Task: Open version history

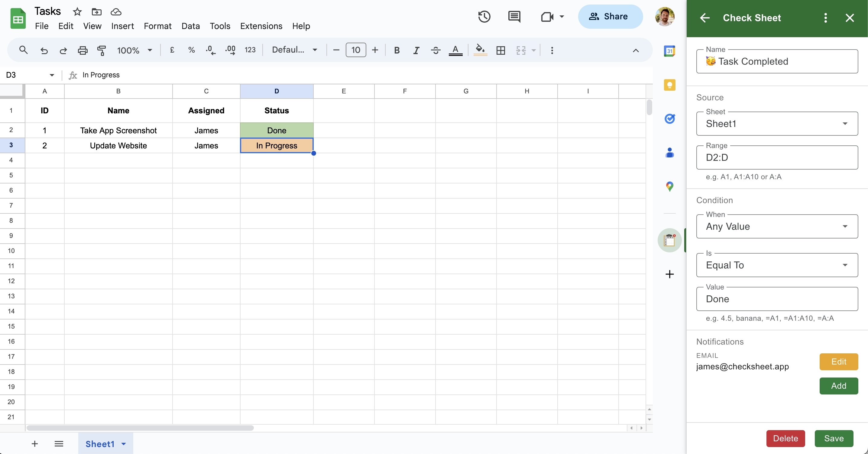Action: click(x=484, y=17)
